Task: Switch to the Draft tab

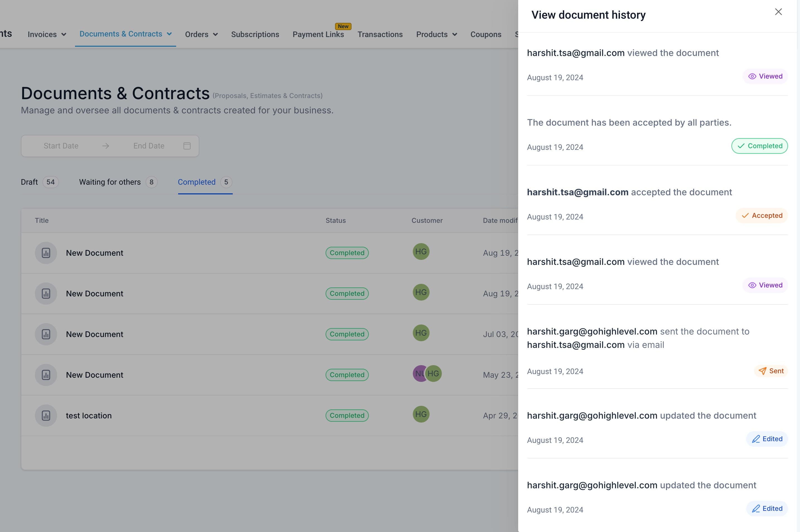Action: click(x=40, y=182)
